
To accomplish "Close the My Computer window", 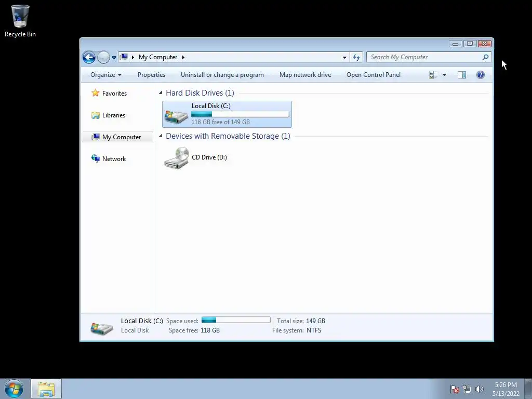I will click(x=485, y=44).
